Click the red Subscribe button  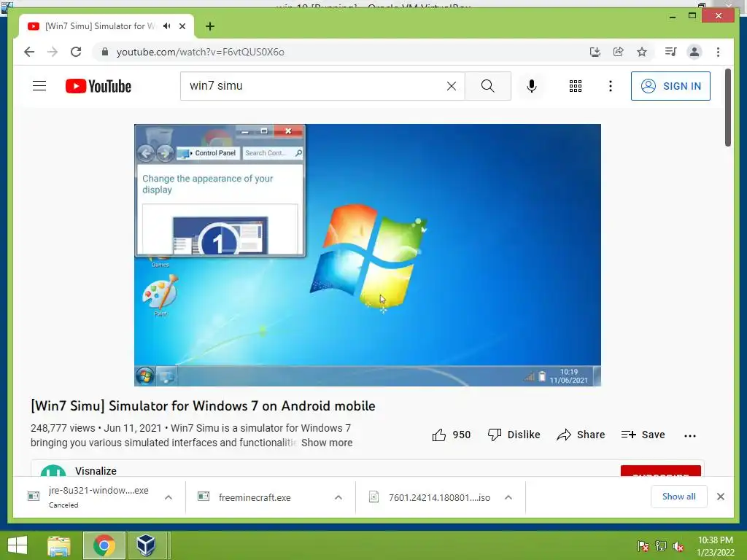[x=661, y=471]
